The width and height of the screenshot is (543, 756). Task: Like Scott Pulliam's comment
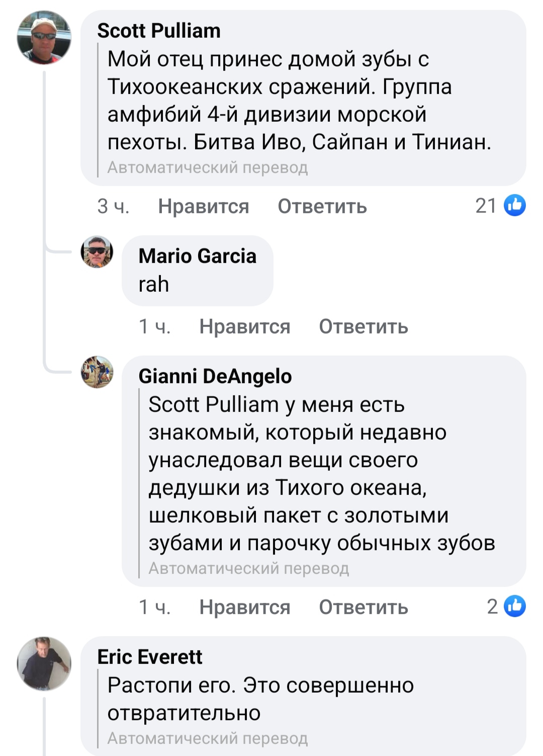click(203, 207)
